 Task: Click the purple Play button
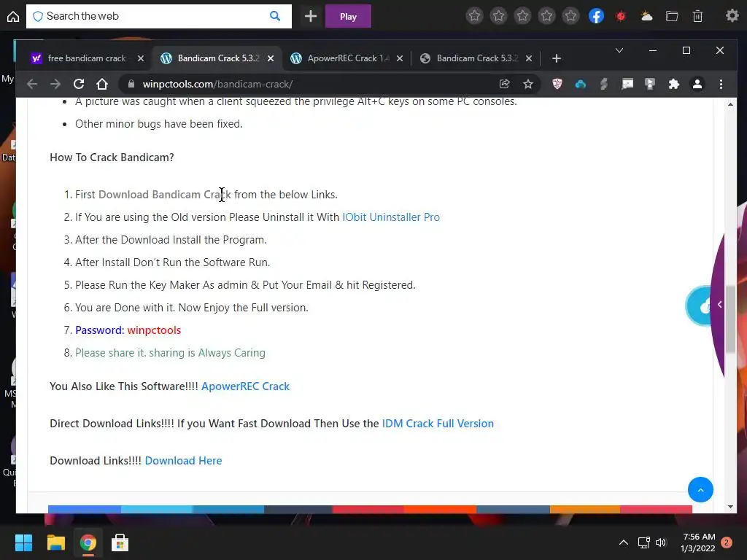click(x=348, y=16)
